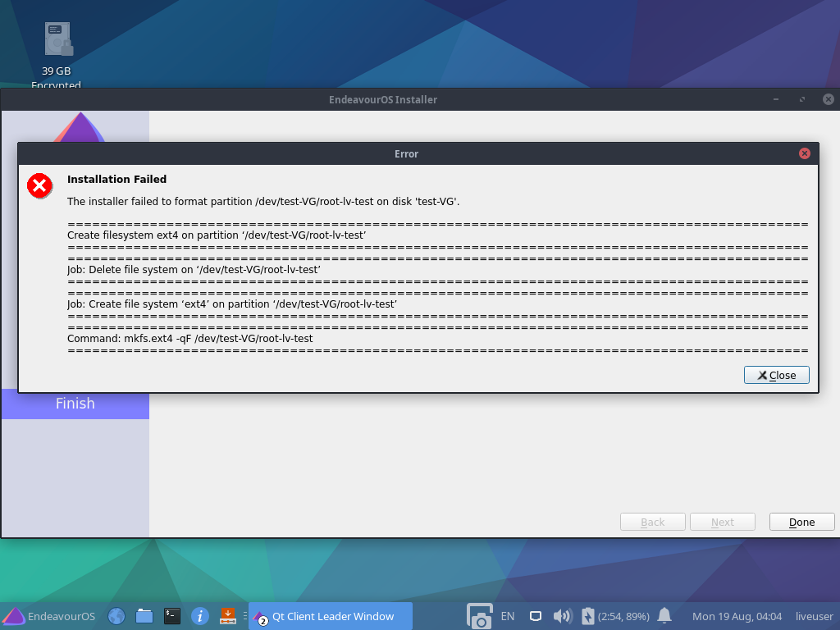Click the battery status text (2:54, 89%)
Image resolution: width=840 pixels, height=630 pixels.
coord(623,617)
